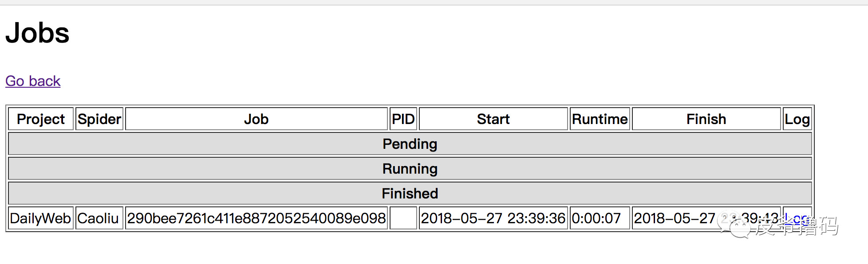Screen dimensions: 868x264
Task: Click the Start column header
Action: pos(493,119)
